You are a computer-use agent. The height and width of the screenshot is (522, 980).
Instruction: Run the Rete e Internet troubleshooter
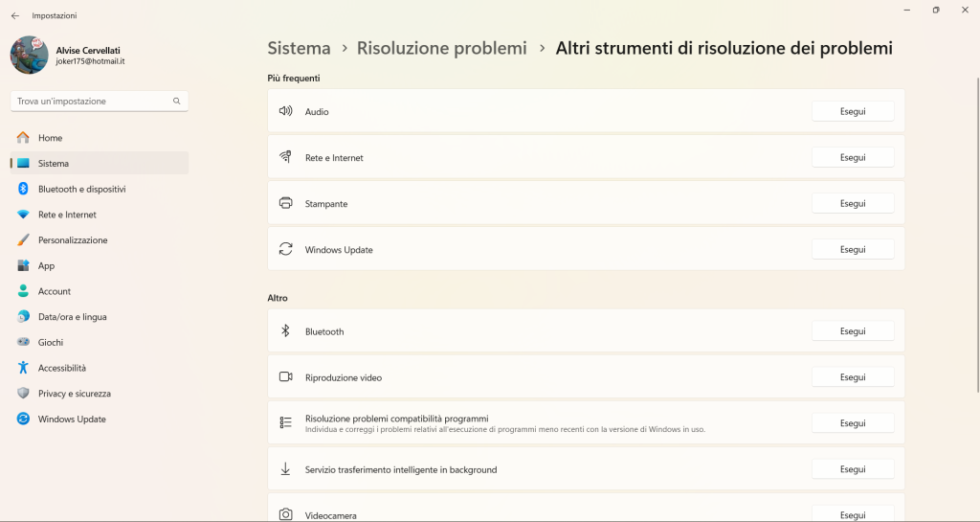point(853,157)
